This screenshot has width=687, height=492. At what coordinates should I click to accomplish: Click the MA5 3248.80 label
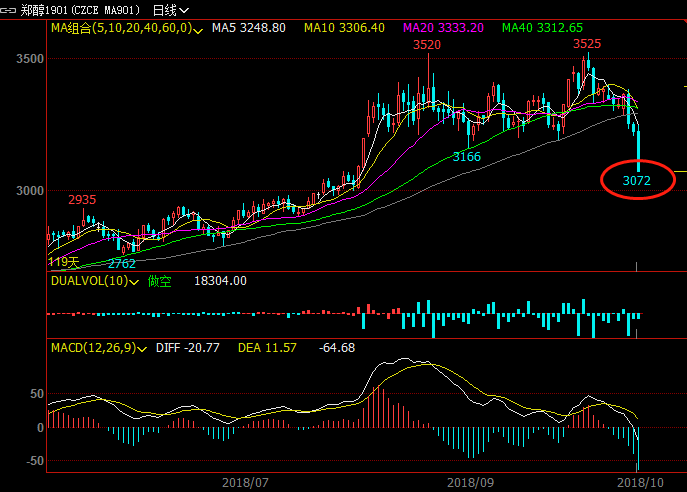[250, 29]
